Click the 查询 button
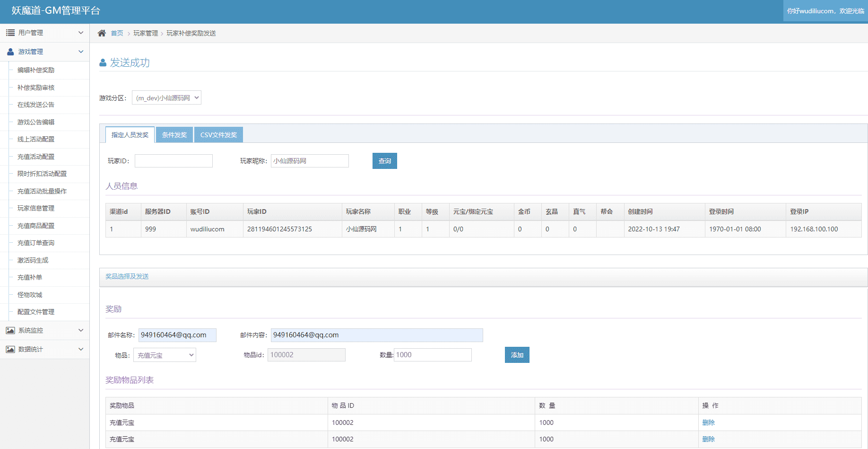Image resolution: width=868 pixels, height=449 pixels. coord(385,161)
